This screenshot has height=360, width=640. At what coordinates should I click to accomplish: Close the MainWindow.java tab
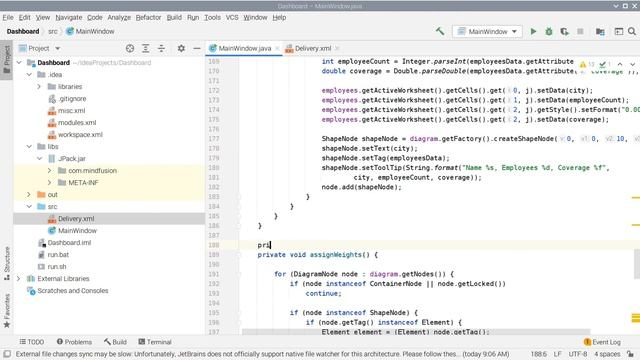278,48
